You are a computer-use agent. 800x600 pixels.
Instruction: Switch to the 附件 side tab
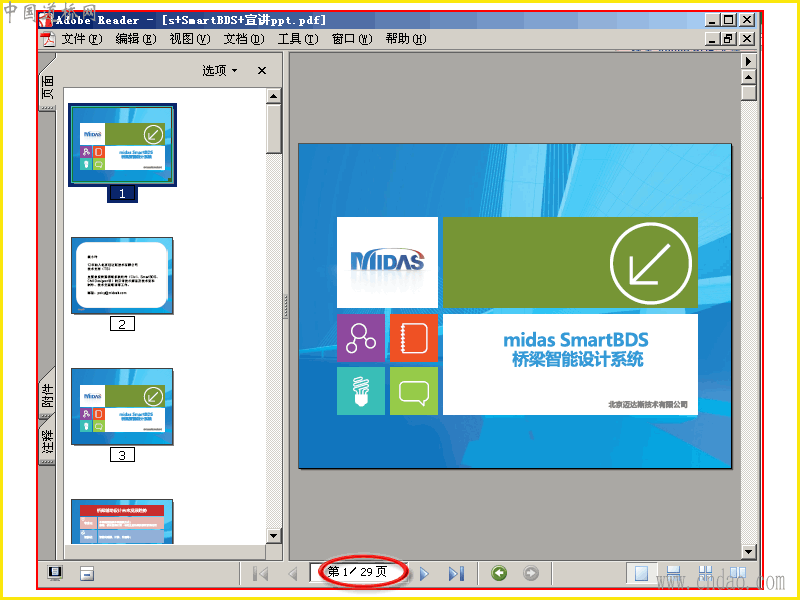pos(47,394)
